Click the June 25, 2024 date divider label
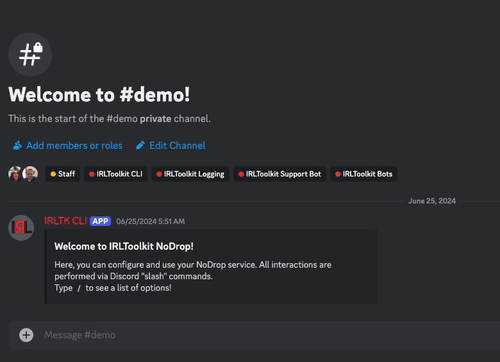 (x=432, y=201)
